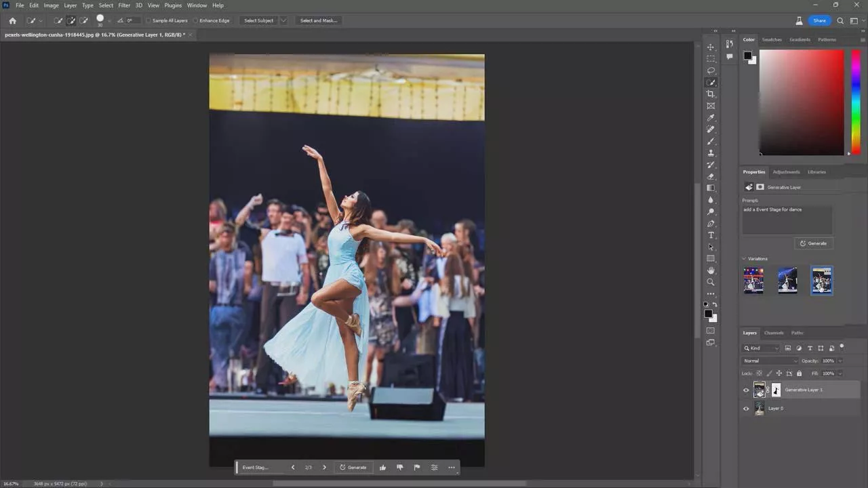Viewport: 868px width, 488px height.
Task: Open the Filter menu
Action: [x=124, y=5]
